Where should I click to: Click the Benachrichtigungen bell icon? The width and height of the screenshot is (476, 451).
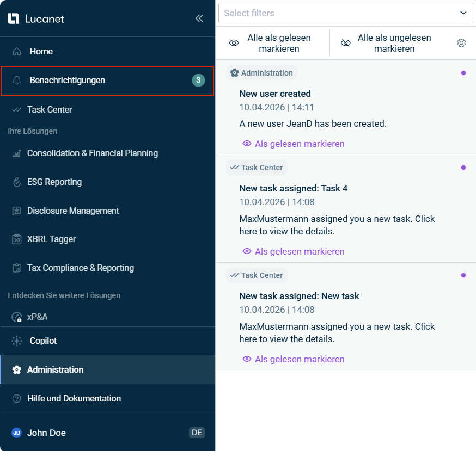coord(17,81)
